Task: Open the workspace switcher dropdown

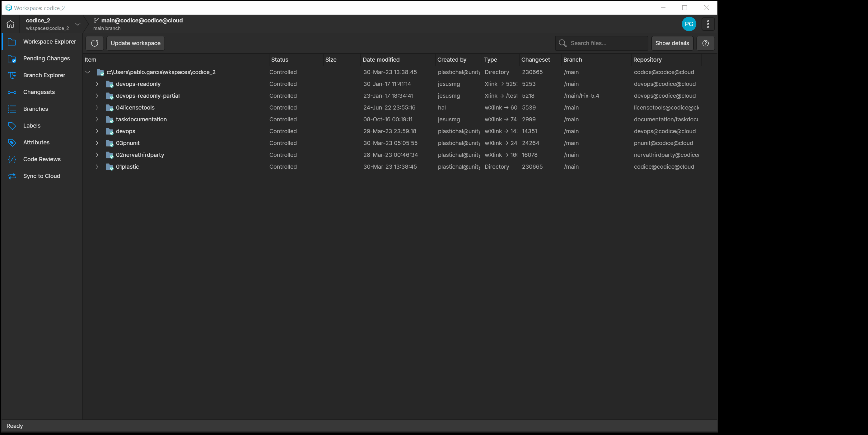Action: (78, 24)
